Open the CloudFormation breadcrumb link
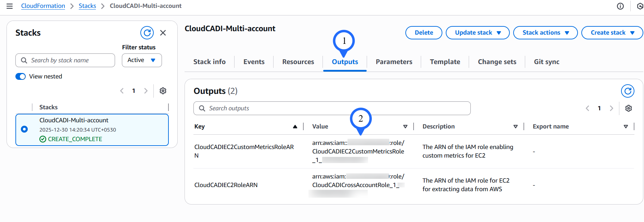 pos(43,6)
